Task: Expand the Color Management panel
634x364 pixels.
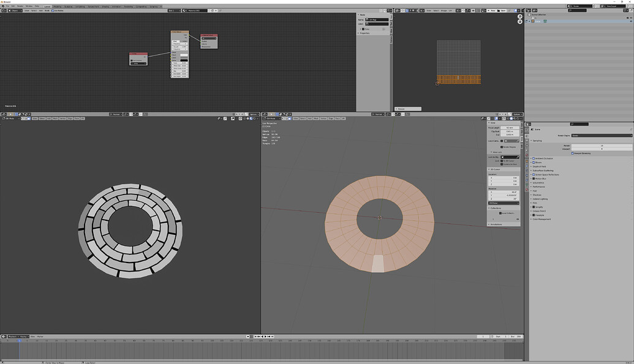Action: 541,219
